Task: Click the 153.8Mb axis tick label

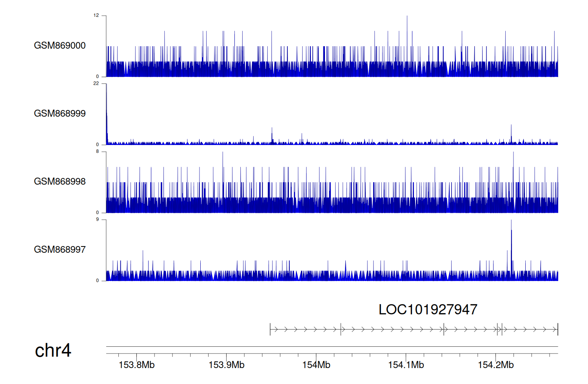Action: pos(136,365)
